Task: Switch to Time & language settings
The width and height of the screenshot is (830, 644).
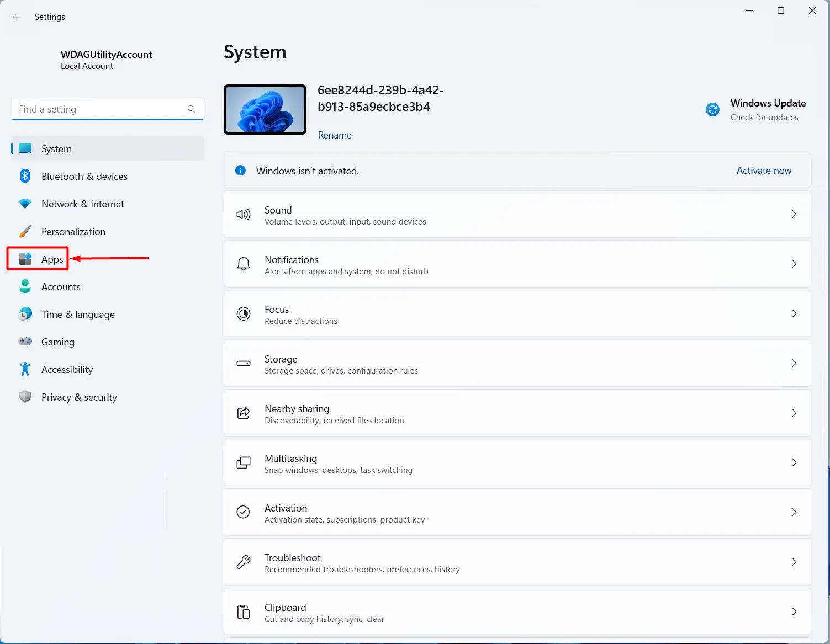Action: click(78, 314)
